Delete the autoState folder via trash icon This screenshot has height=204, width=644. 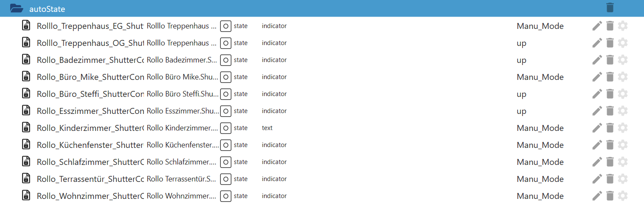pyautogui.click(x=610, y=8)
